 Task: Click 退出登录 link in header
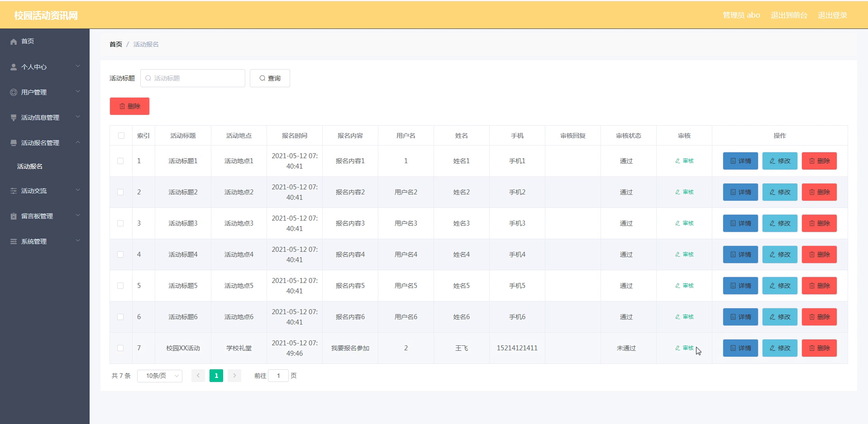pyautogui.click(x=832, y=15)
